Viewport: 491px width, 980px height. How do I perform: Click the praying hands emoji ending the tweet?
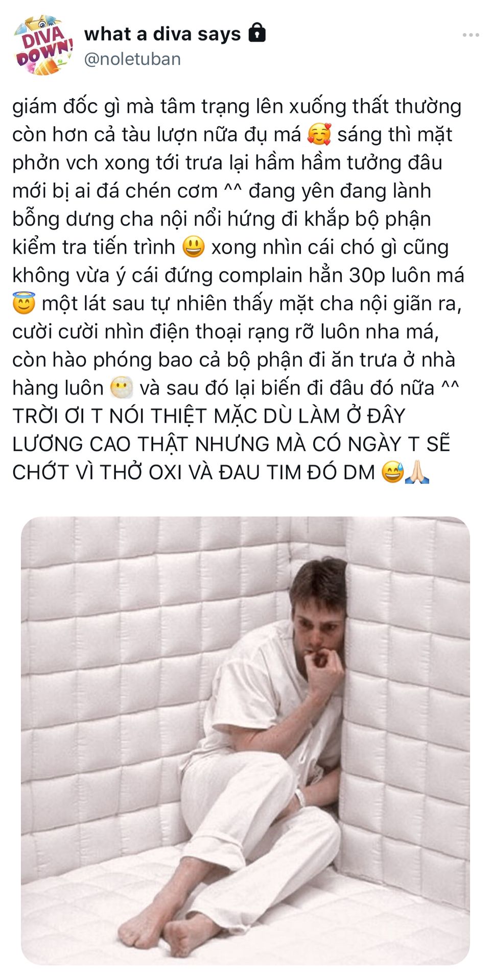[x=417, y=472]
